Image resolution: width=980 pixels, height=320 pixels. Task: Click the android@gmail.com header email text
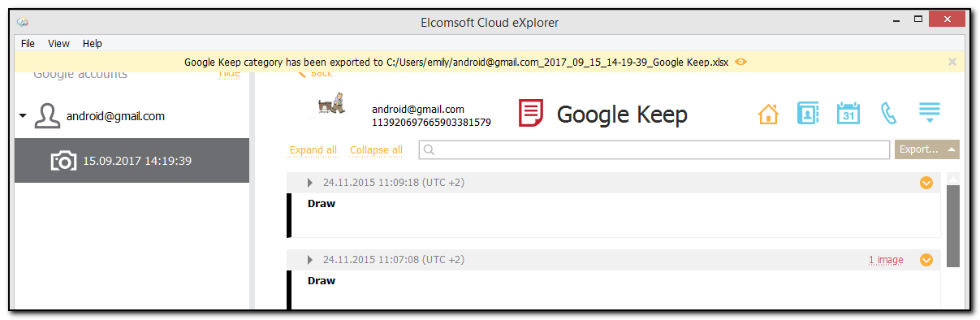coord(418,110)
